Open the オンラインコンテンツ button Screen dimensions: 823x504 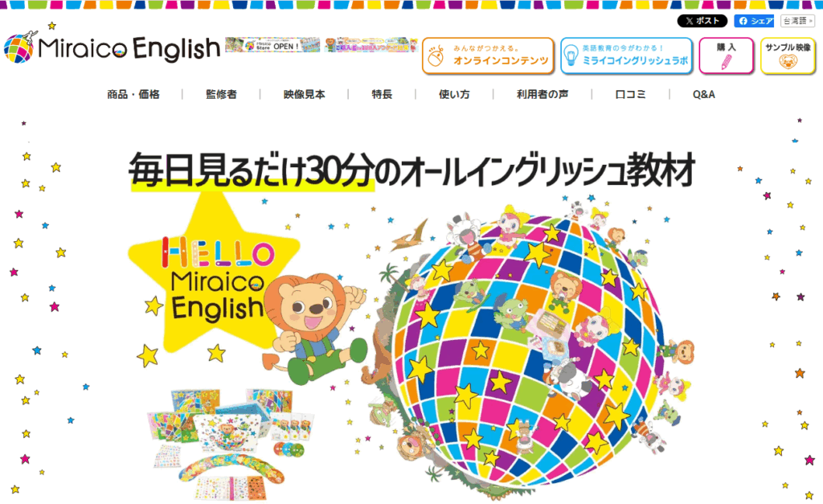[x=488, y=55]
